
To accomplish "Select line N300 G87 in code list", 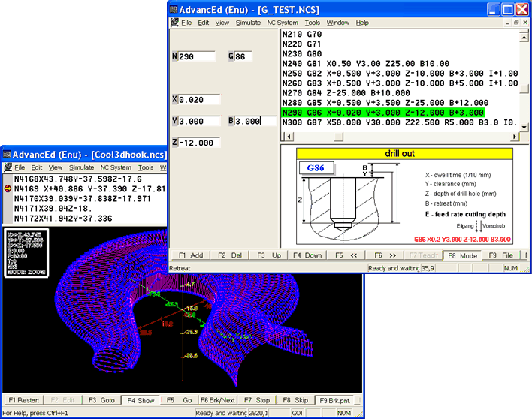I will [400, 122].
